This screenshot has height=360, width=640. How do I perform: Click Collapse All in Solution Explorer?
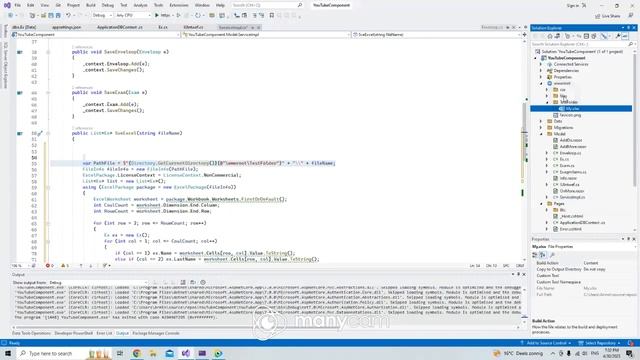tap(586, 36)
